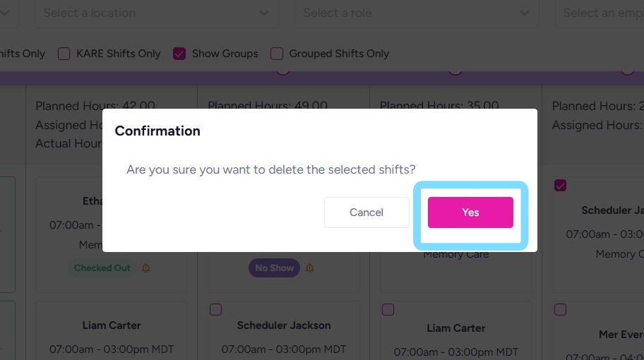
Task: Click the Liam Carter shift card name
Action: click(x=112, y=325)
